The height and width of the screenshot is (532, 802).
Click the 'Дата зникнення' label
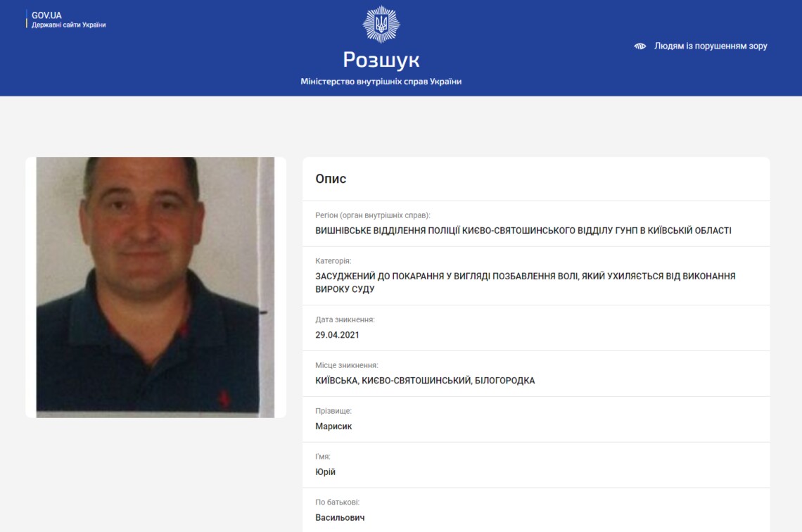click(345, 319)
